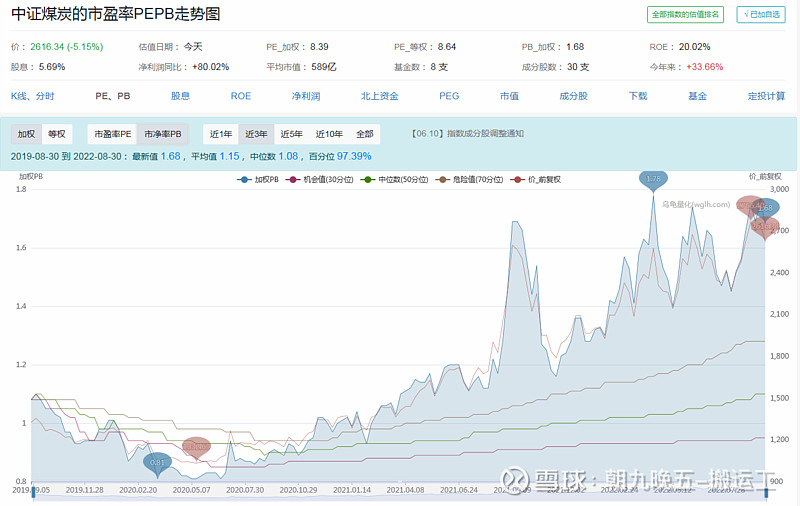Click the left zoom slider handle
This screenshot has height=506, width=800.
tap(34, 493)
